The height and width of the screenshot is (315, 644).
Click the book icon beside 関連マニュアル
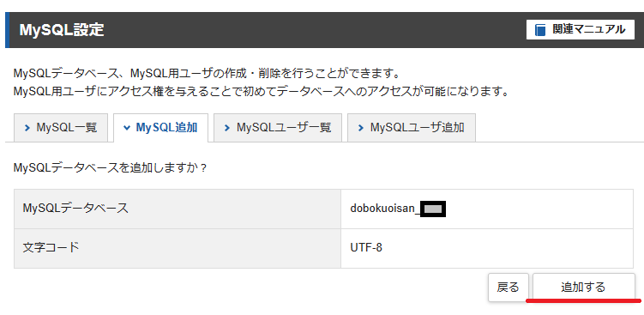pyautogui.click(x=540, y=30)
